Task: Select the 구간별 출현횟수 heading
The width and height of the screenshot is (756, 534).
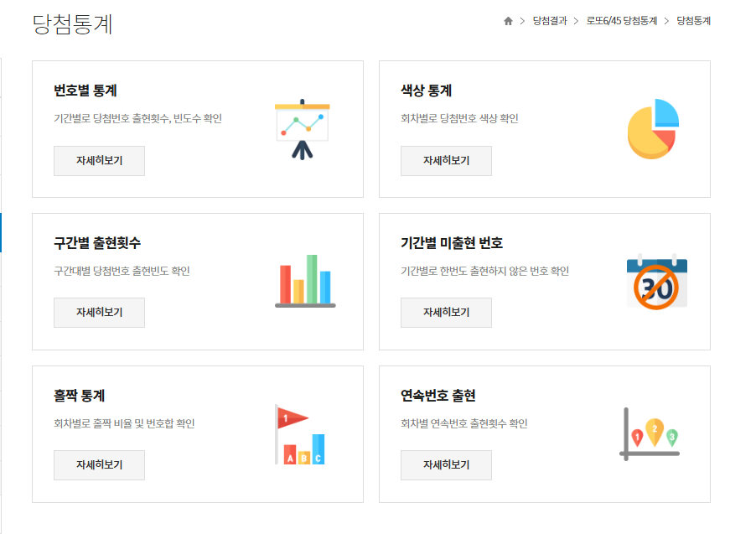Action: pos(97,242)
